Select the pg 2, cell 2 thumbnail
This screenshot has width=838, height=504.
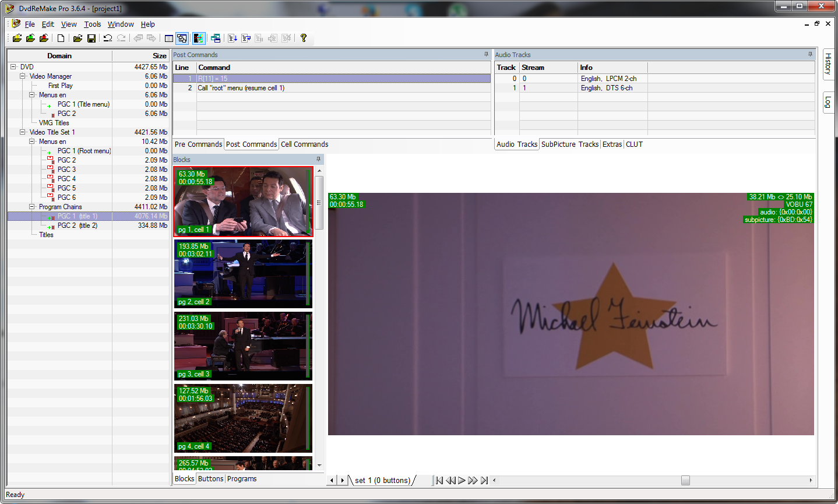pos(243,273)
